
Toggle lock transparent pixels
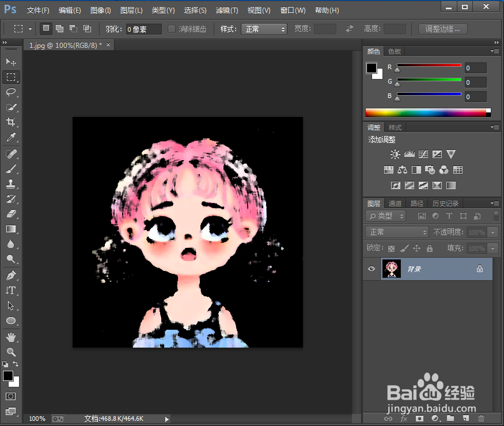point(391,248)
